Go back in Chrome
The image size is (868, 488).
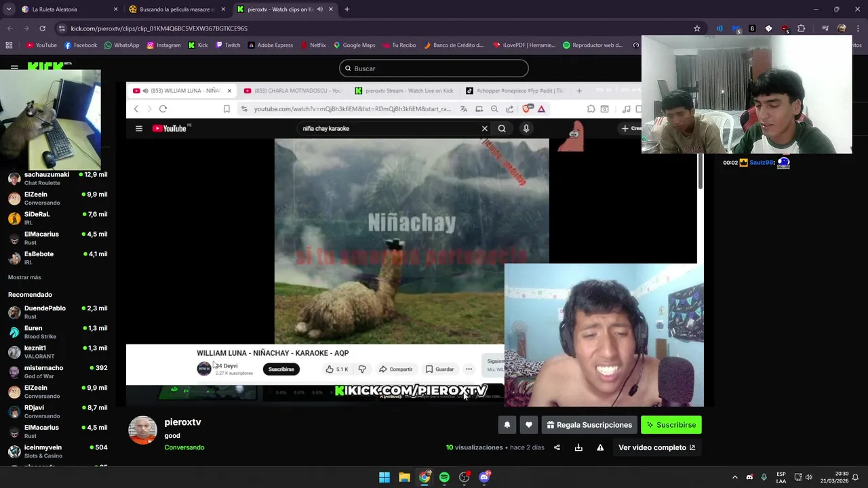point(9,28)
